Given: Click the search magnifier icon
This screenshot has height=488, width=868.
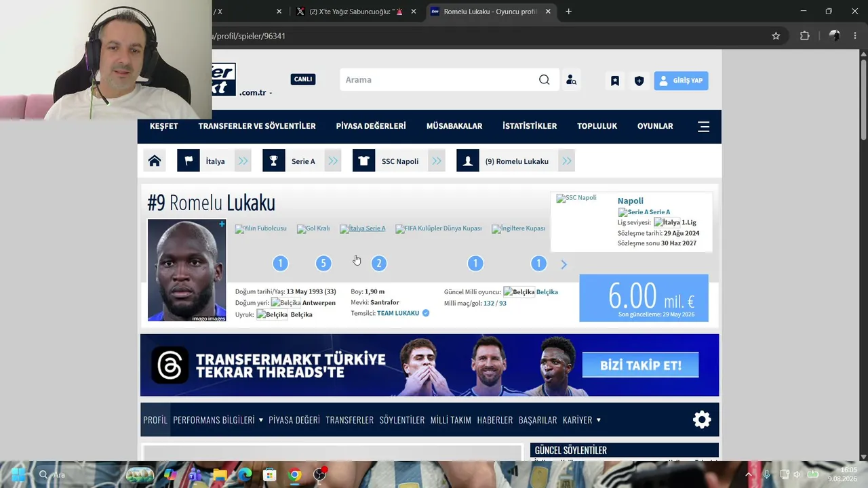Looking at the screenshot, I should pyautogui.click(x=545, y=80).
